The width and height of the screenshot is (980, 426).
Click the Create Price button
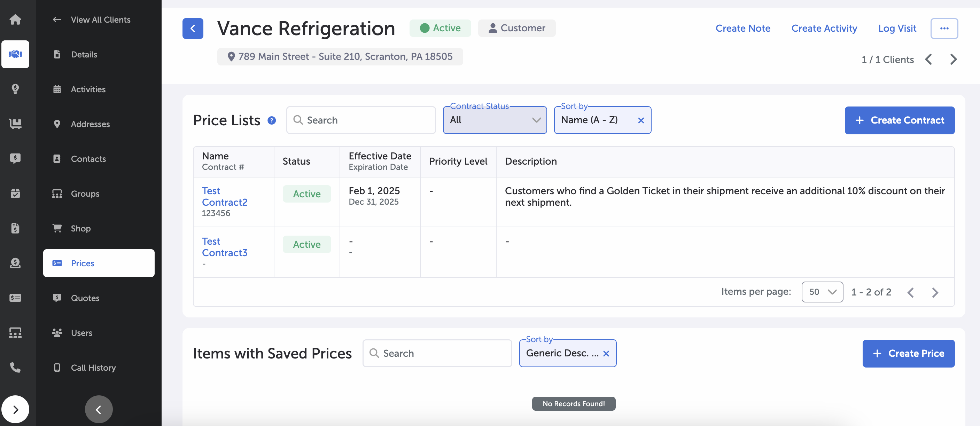coord(908,353)
